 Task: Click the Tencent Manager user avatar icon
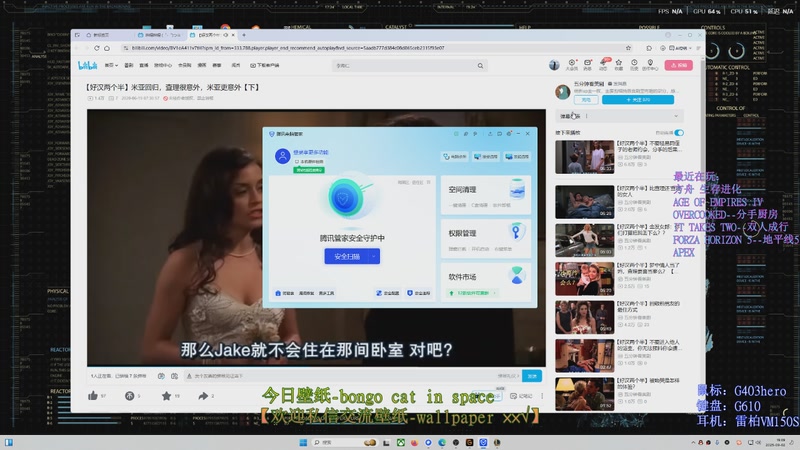point(283,156)
